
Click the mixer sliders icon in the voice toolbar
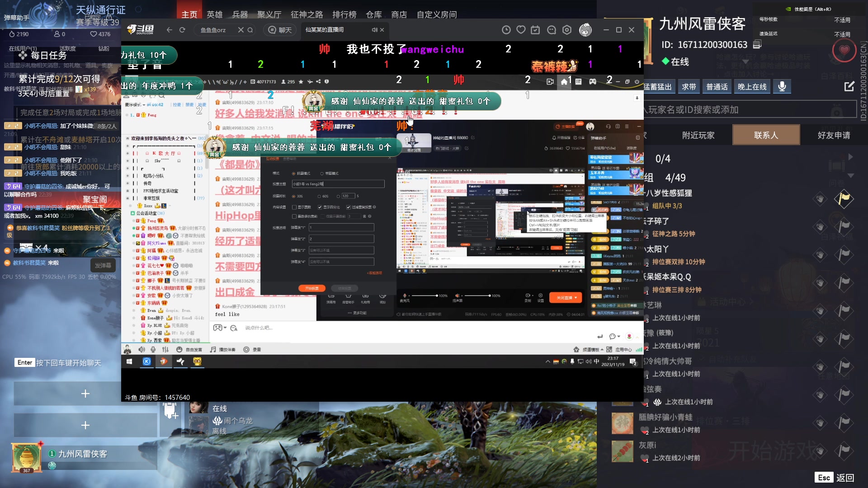pyautogui.click(x=165, y=350)
